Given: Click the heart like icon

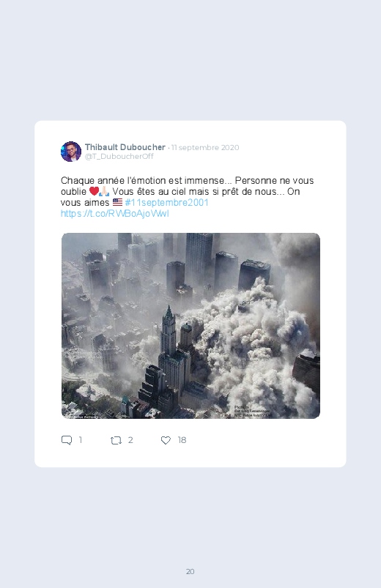Looking at the screenshot, I should tap(166, 440).
